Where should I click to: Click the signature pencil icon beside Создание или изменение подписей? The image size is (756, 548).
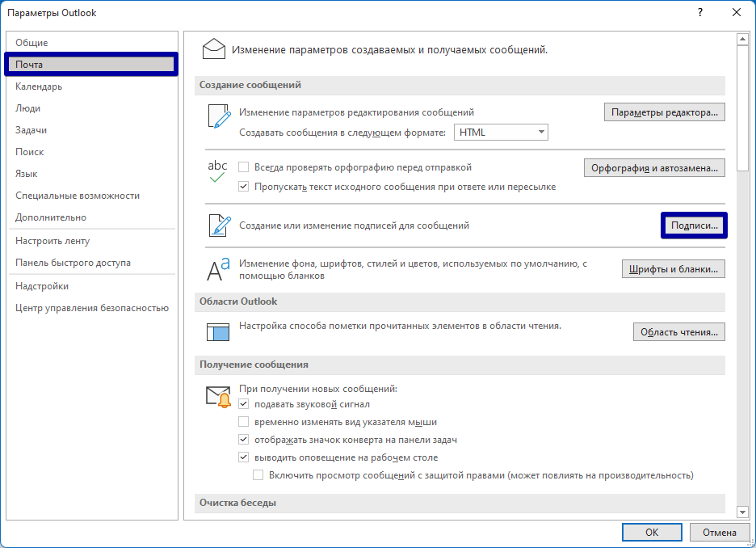click(x=220, y=226)
